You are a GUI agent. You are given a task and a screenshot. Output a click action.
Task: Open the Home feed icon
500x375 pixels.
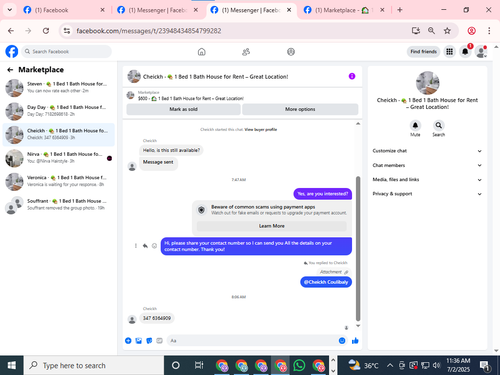click(x=202, y=52)
